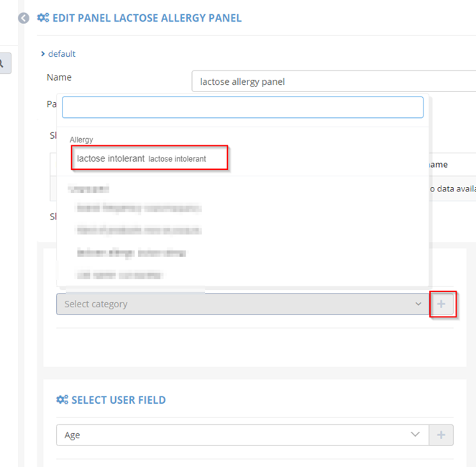Click the dropdown search text box
Viewport: 476px width, 467px height.
tap(242, 108)
